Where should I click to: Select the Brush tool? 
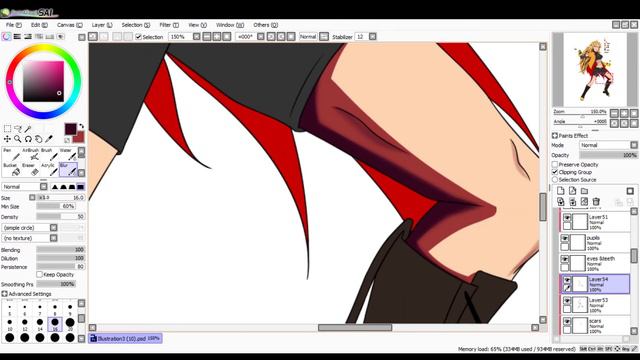pos(49,155)
